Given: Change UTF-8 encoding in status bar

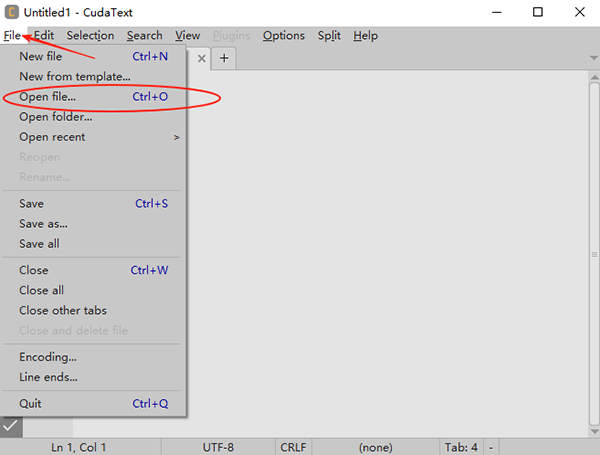Looking at the screenshot, I should point(218,447).
